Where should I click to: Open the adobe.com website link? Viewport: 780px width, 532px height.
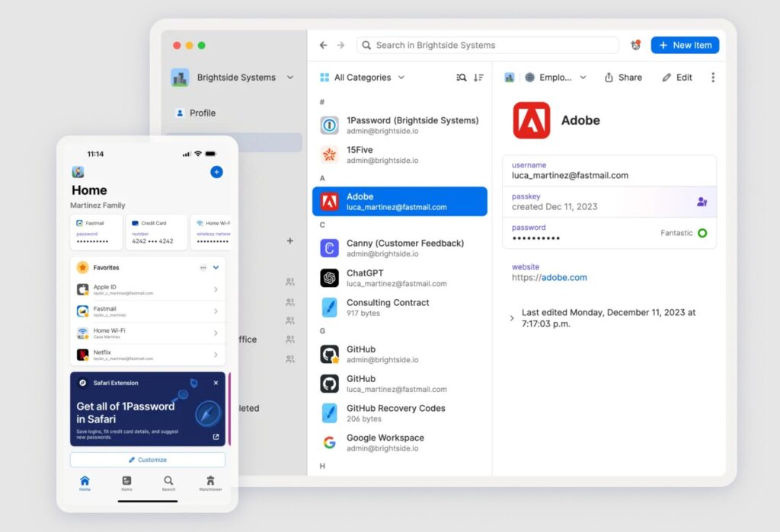pos(564,278)
